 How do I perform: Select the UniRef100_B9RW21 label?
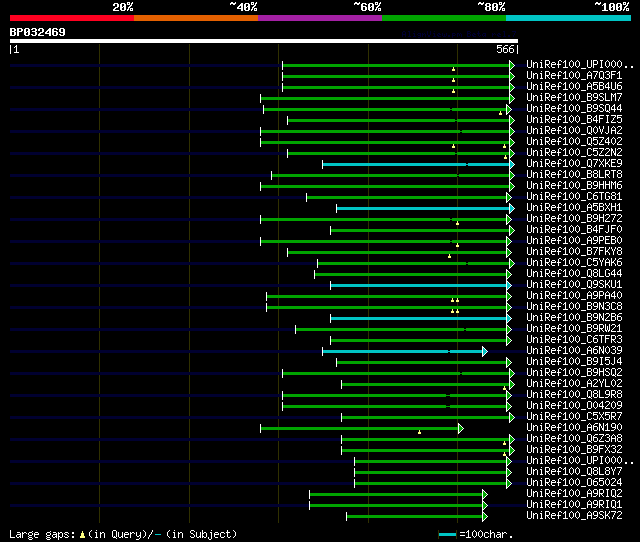(x=574, y=329)
